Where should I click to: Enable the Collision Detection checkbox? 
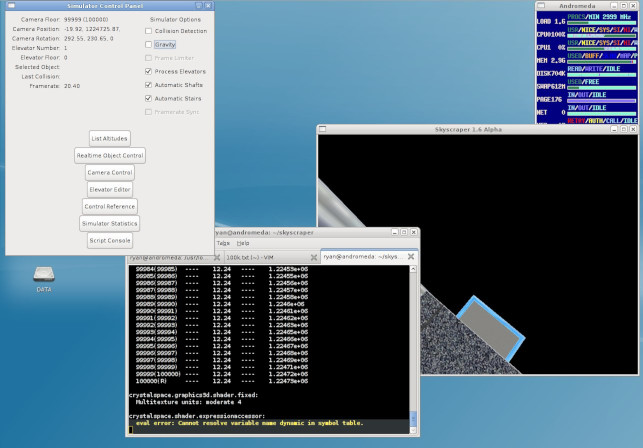tap(149, 31)
